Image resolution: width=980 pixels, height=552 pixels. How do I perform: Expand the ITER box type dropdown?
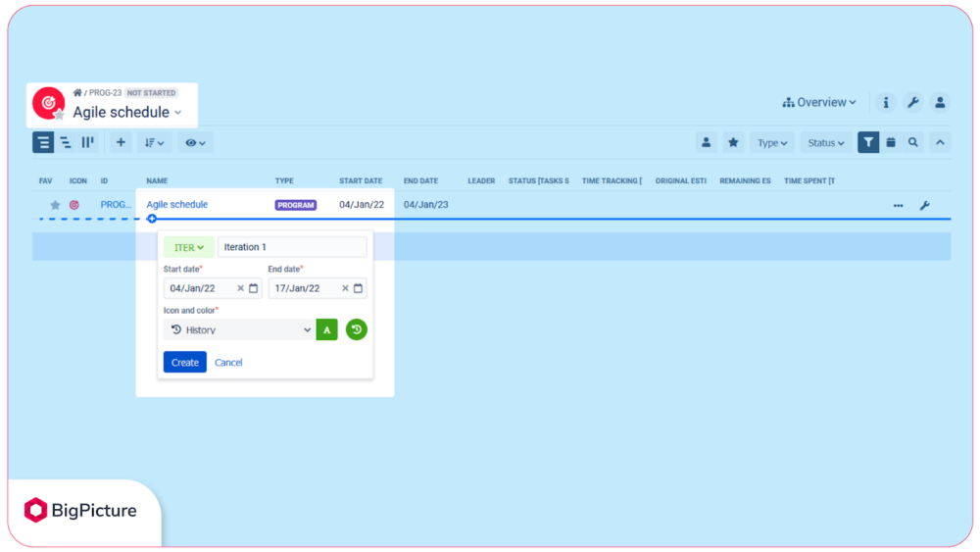[x=189, y=247]
